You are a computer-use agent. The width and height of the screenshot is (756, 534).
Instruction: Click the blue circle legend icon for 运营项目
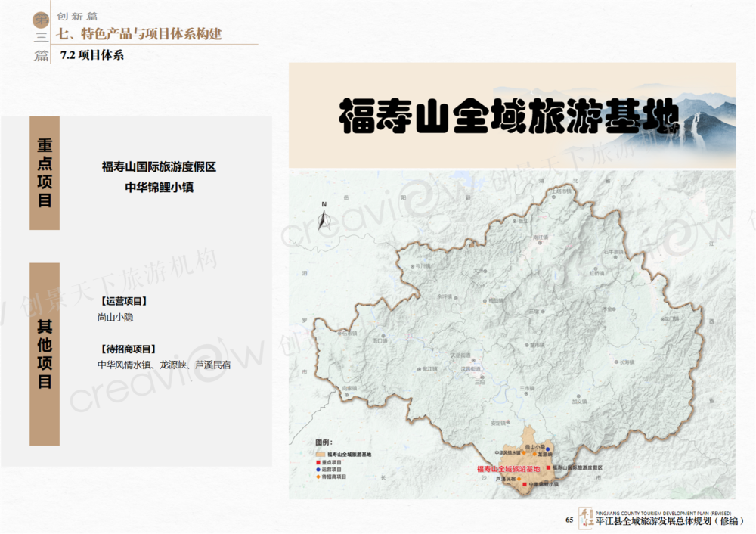point(319,470)
